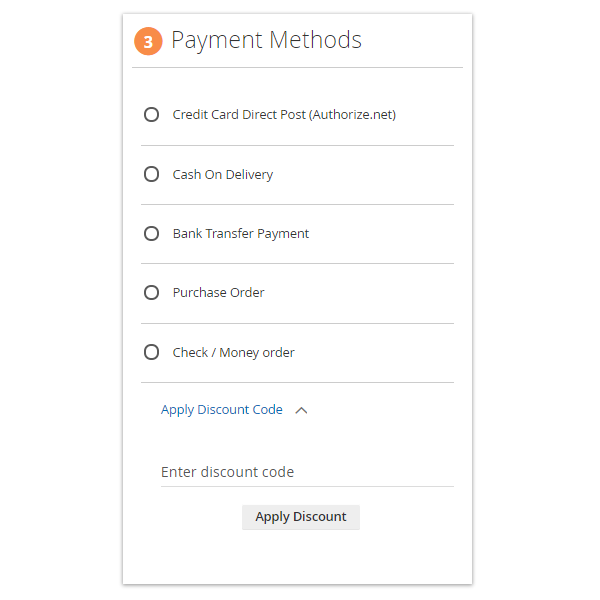The image size is (600, 600).
Task: Choose the Cash On Delivery radio button
Action: 152,174
